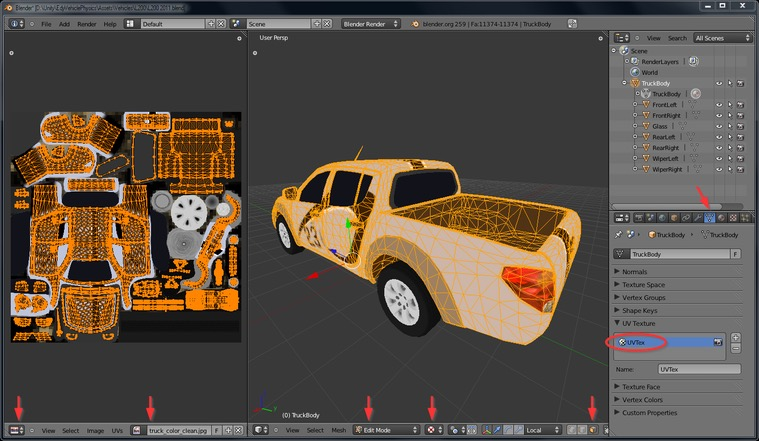Hide the FrontLeft object in outliner
Screen dimensions: 759x441
[718, 104]
